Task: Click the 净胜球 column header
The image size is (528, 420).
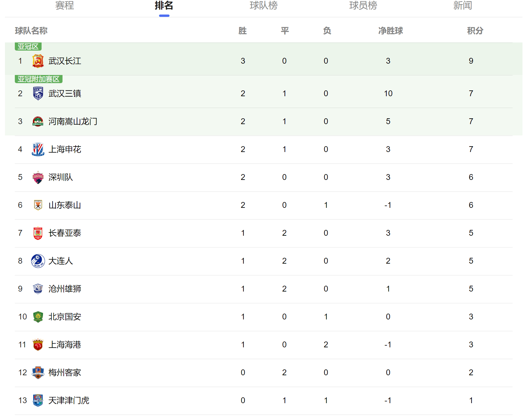Action: 390,31
